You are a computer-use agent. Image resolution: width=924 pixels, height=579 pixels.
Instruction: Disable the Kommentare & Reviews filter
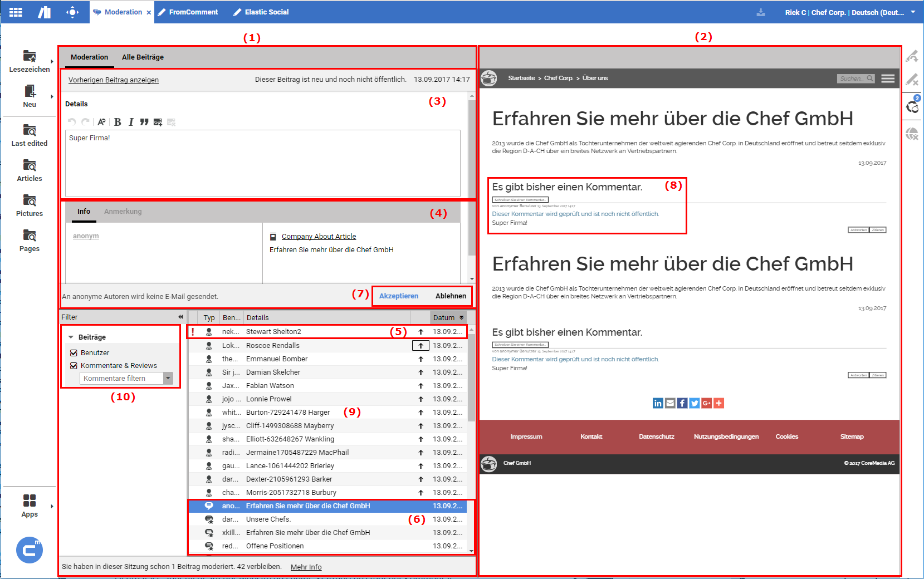(x=74, y=365)
